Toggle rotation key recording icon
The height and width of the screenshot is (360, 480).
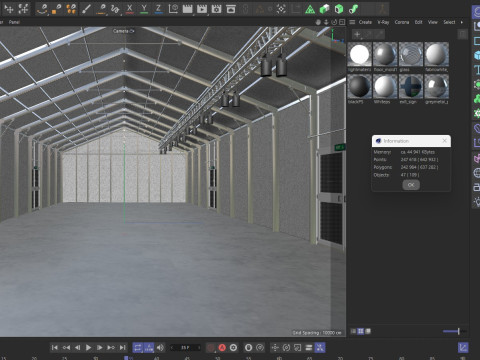(x=286, y=348)
